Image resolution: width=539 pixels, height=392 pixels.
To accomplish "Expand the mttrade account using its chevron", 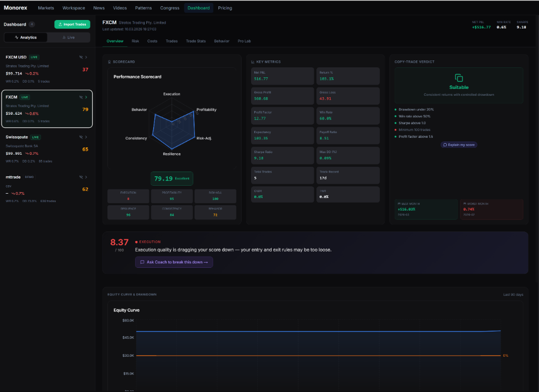I will click(85, 177).
